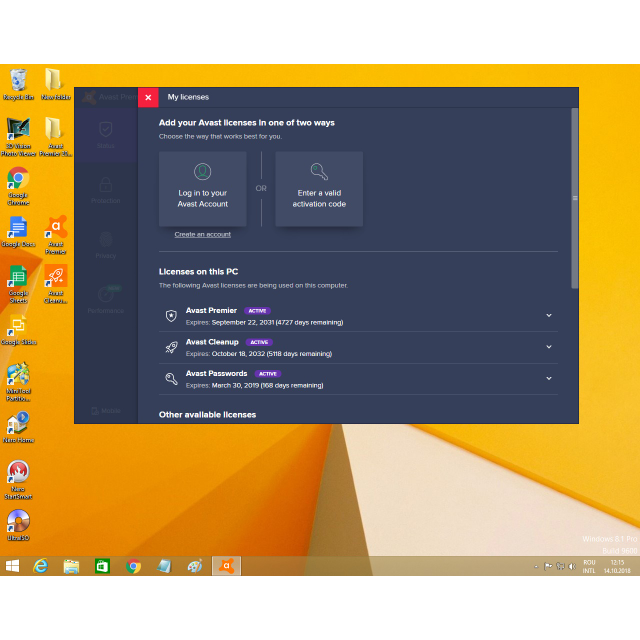Viewport: 640px width, 640px height.
Task: Select the Recycle Bin desktop icon
Action: (18, 85)
